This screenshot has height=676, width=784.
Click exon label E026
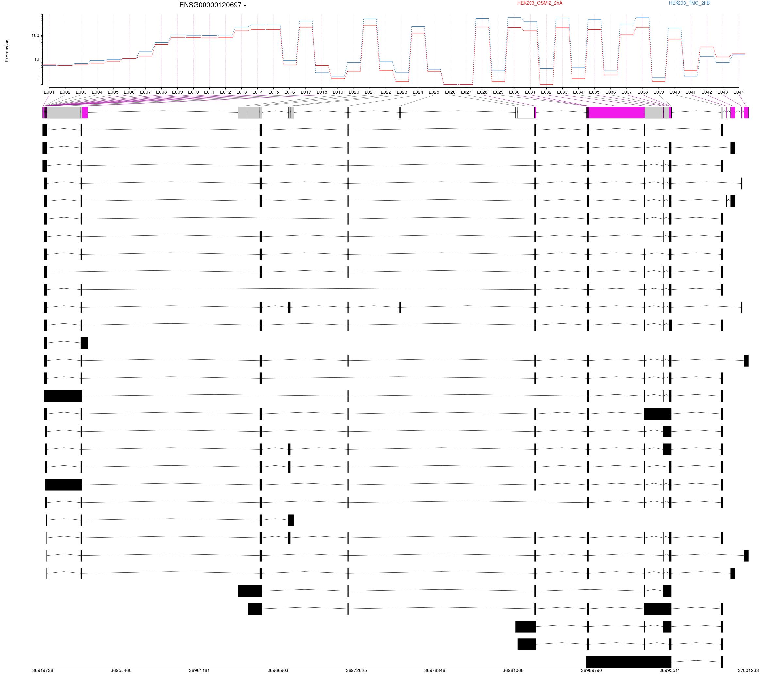pos(450,92)
